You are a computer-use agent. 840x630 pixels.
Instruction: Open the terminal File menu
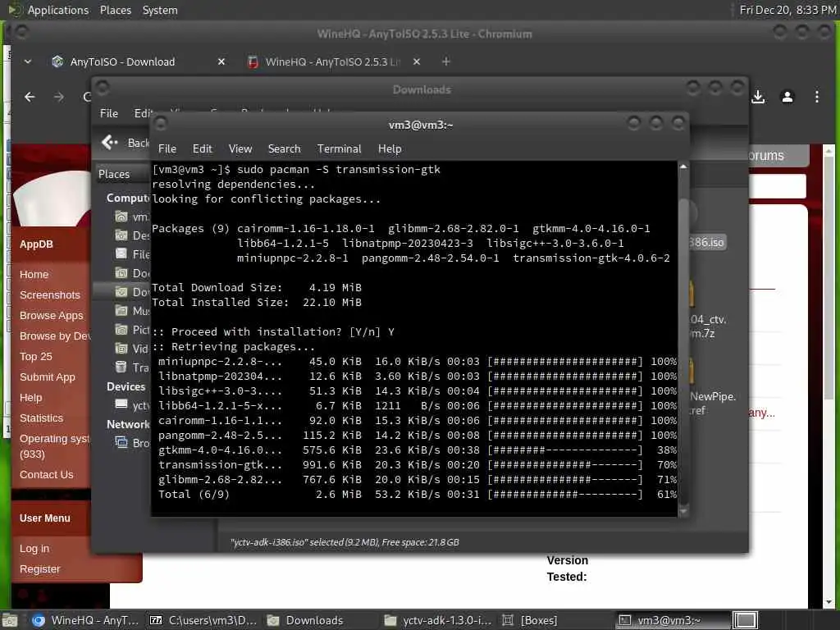click(x=167, y=149)
